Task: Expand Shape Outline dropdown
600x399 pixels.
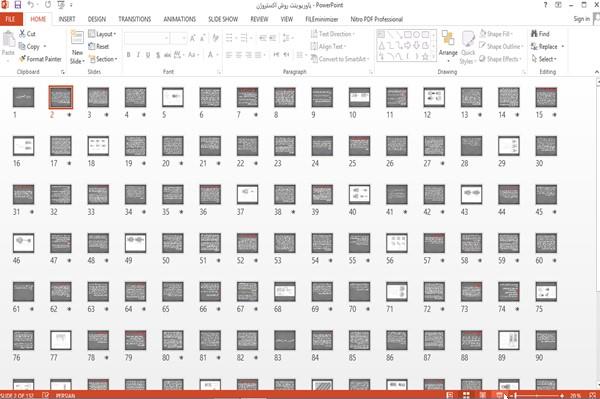Action: click(x=501, y=46)
